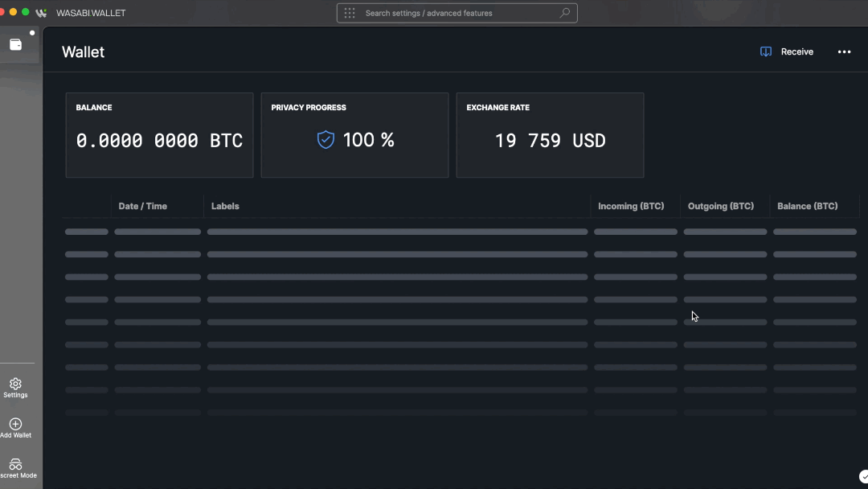The image size is (868, 489).
Task: Open the three-dot more options menu
Action: (844, 51)
